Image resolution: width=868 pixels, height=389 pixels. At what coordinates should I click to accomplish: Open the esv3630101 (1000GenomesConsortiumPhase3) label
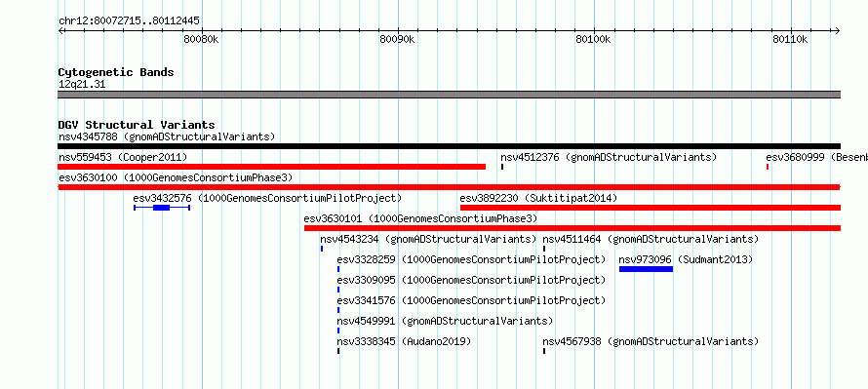[420, 218]
